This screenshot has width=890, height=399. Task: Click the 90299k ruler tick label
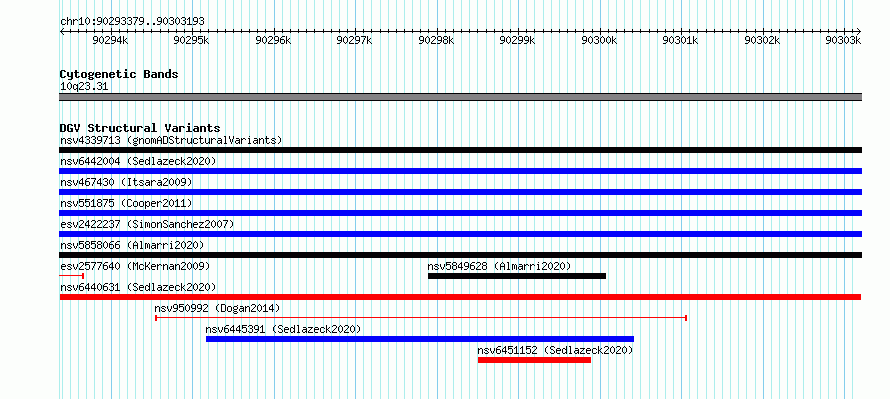tap(517, 40)
